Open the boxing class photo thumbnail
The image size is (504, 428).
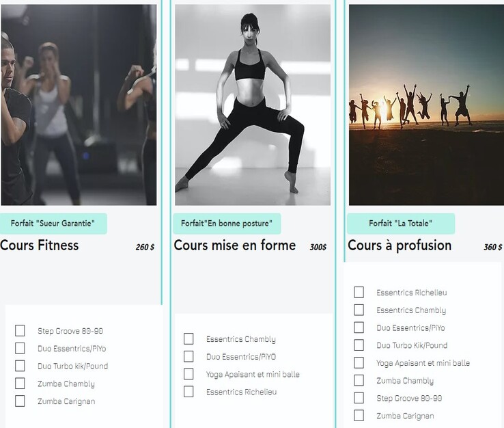click(79, 105)
